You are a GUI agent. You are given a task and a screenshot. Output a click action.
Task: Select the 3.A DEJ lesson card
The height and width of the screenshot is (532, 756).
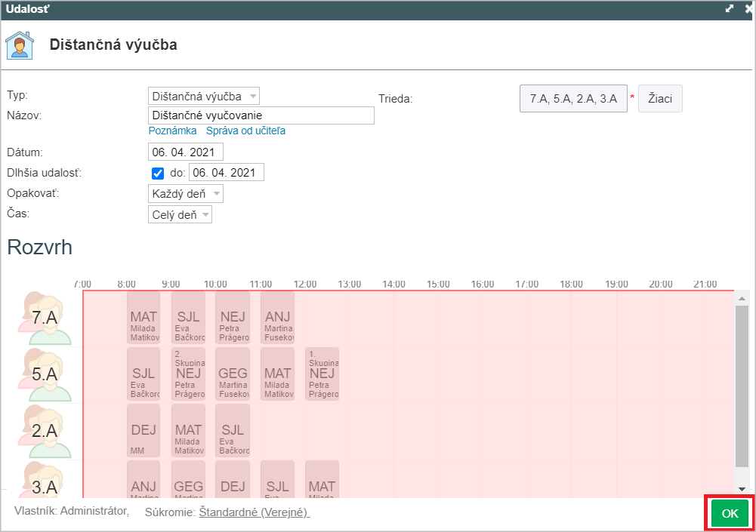point(233,479)
